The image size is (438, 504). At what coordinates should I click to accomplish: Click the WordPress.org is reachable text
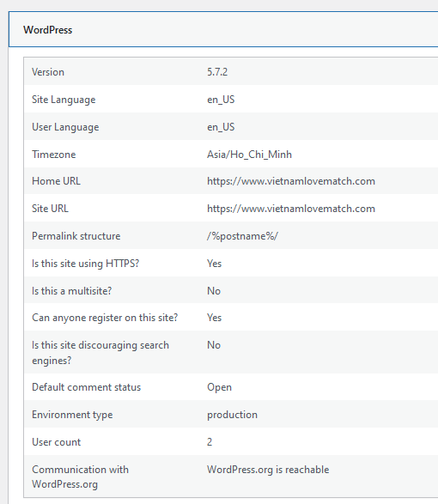(268, 470)
